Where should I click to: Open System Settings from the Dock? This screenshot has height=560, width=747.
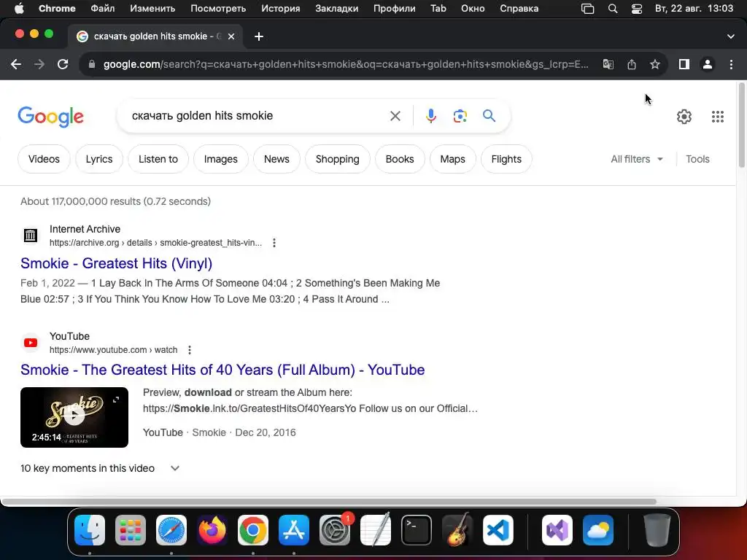335,530
